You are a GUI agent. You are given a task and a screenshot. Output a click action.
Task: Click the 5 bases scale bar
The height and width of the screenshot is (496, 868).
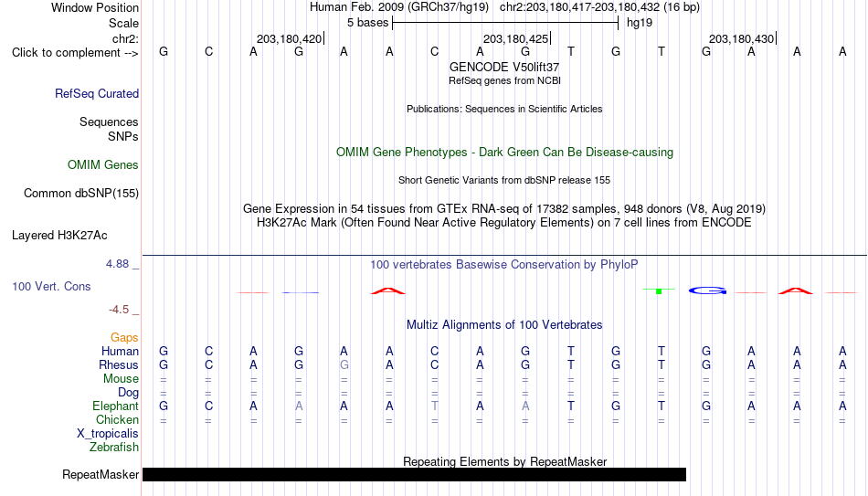505,23
